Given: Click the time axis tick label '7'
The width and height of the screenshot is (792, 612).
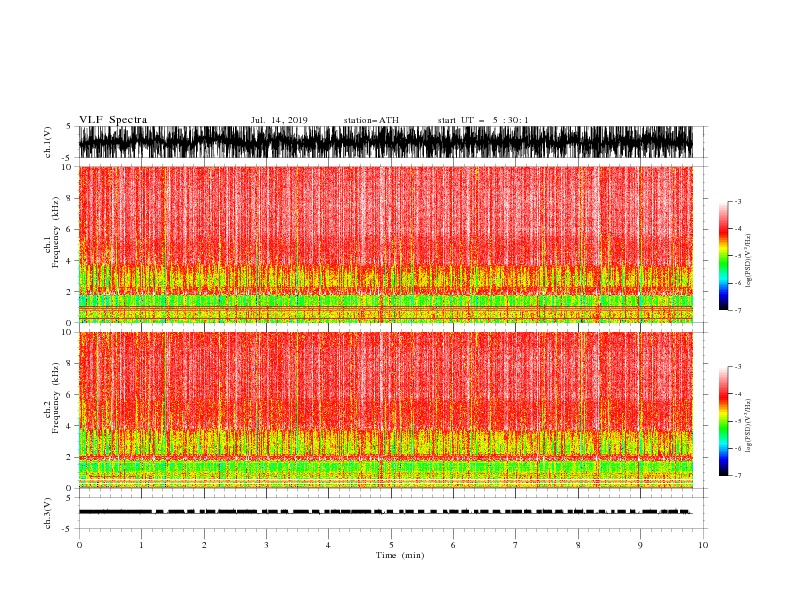Looking at the screenshot, I should point(516,545).
